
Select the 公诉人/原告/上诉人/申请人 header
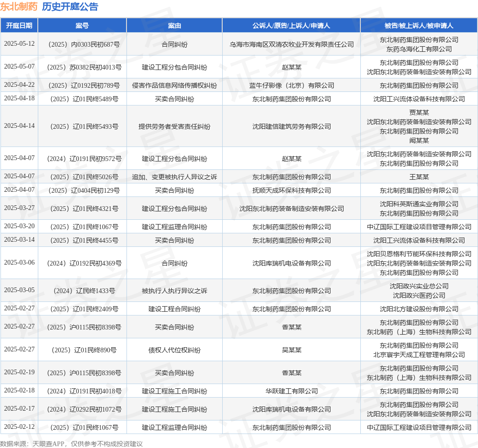[x=291, y=26]
